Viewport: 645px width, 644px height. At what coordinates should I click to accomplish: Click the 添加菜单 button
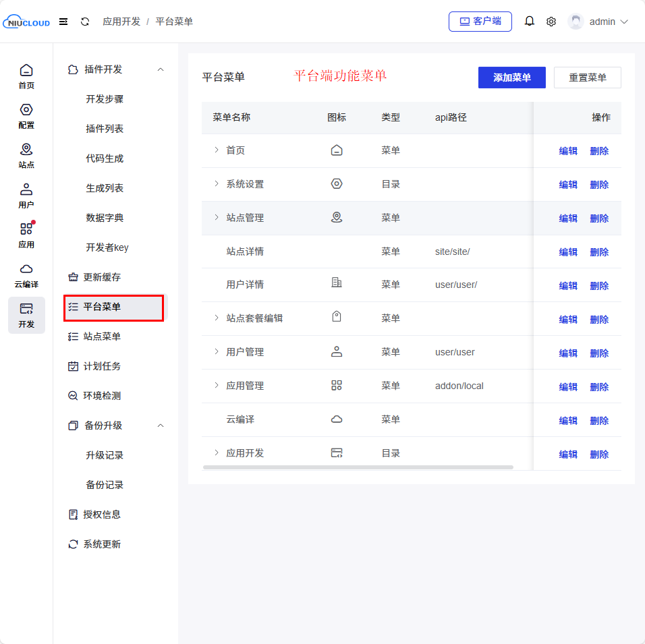[511, 78]
